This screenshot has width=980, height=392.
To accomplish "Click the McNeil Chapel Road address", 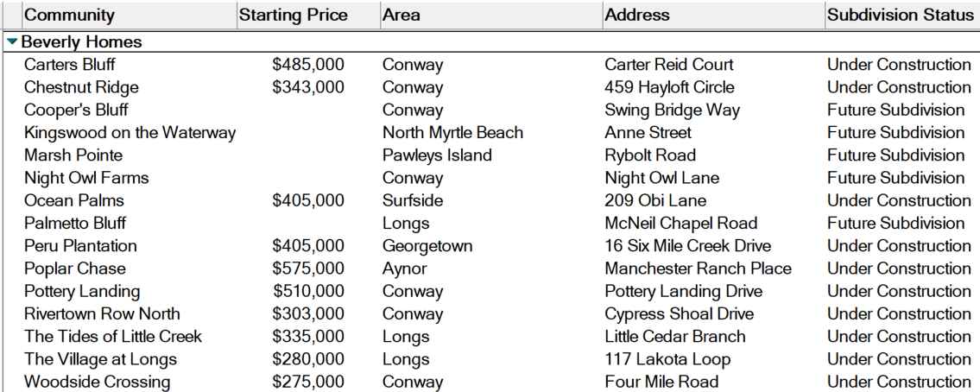I will click(x=680, y=223).
